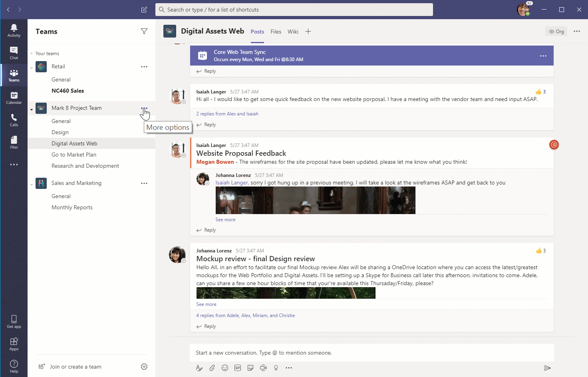Open the Calendar from the left rail
Image resolution: width=588 pixels, height=377 pixels.
(x=14, y=97)
